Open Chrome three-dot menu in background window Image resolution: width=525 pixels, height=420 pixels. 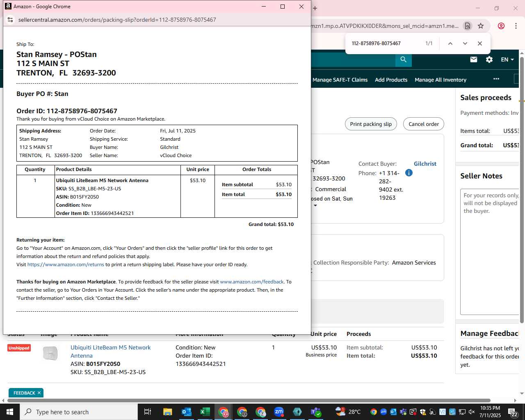516,26
